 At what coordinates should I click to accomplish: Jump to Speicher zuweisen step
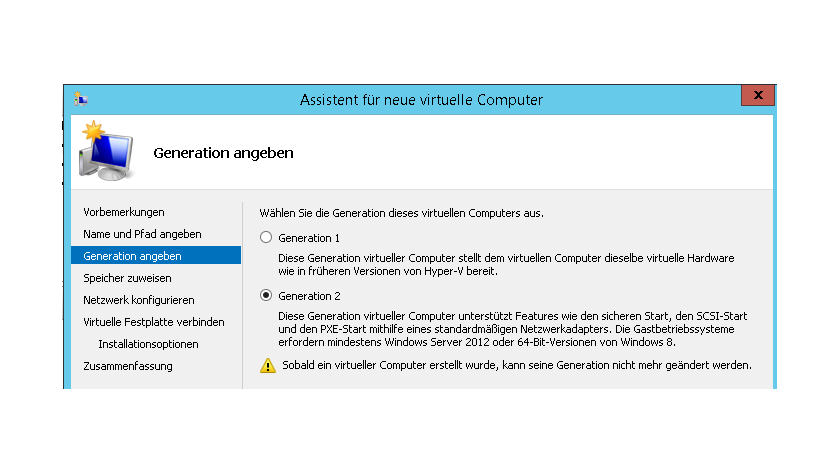(127, 278)
